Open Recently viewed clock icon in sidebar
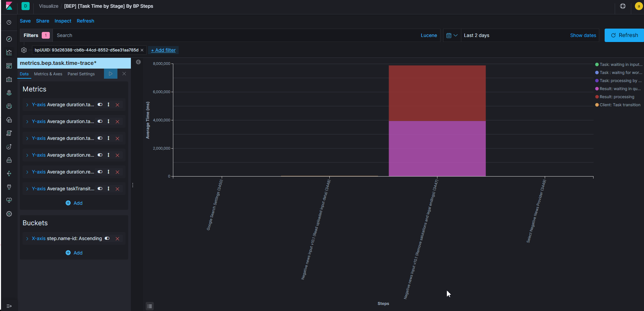This screenshot has width=644, height=311. [x=9, y=23]
